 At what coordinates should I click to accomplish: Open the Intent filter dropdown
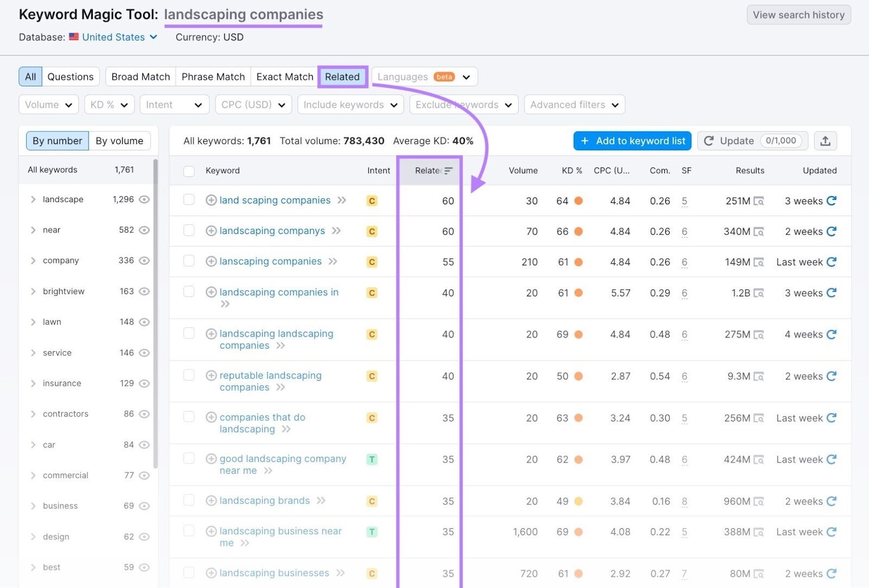point(174,105)
